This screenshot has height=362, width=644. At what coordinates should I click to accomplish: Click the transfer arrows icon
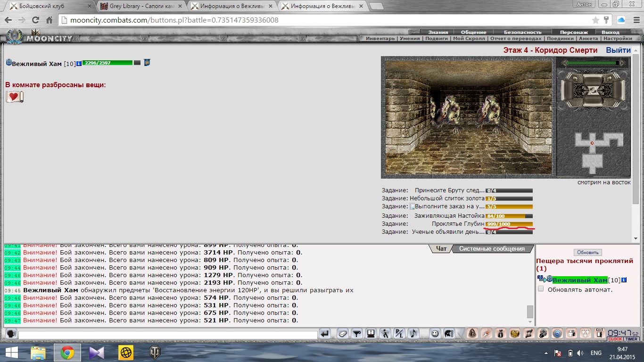[x=529, y=334]
